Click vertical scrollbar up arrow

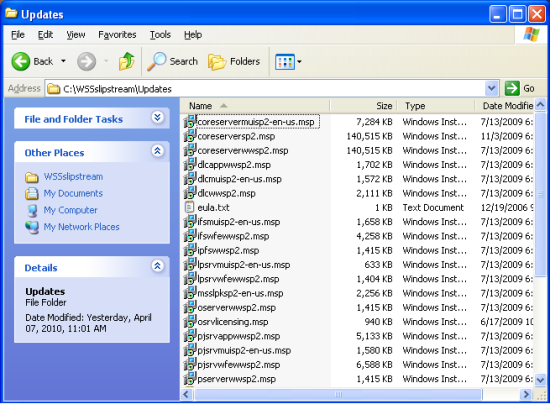point(540,105)
